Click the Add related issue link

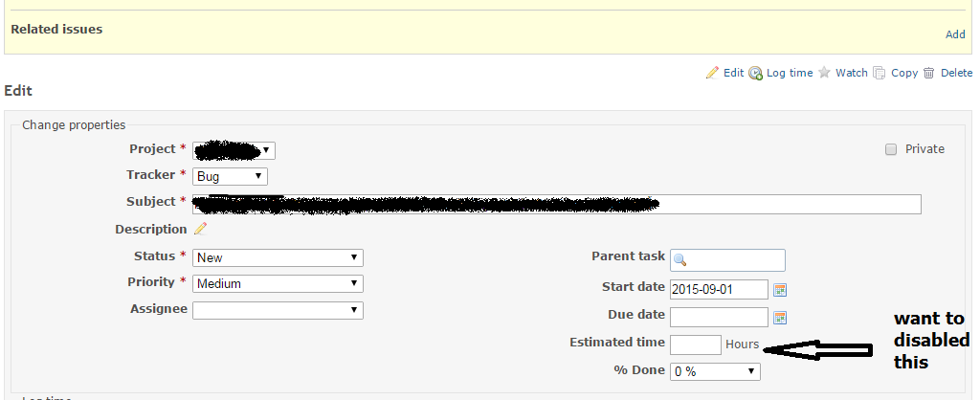tap(955, 35)
